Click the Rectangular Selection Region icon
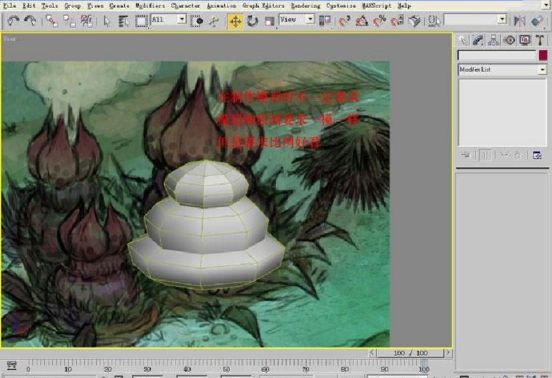This screenshot has height=378, width=552. tap(141, 21)
